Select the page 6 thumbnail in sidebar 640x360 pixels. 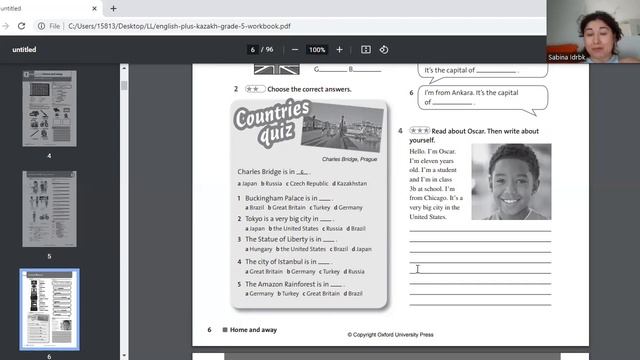point(49,309)
